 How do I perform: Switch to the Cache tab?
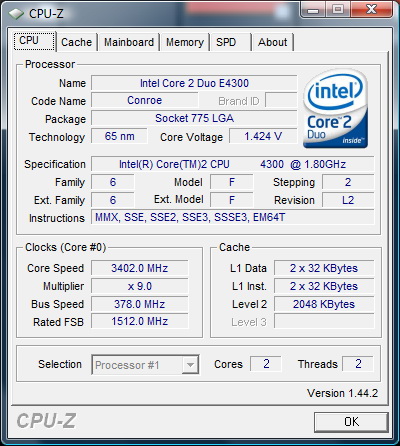click(76, 42)
